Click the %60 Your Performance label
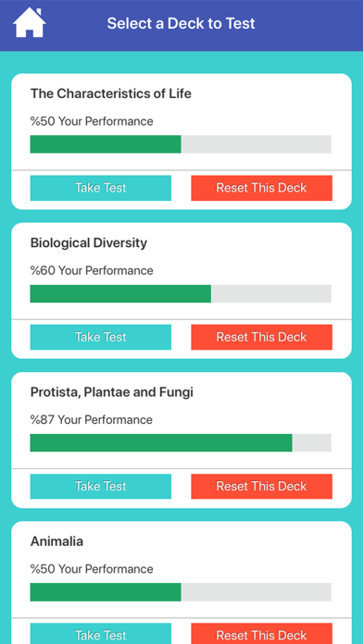 coord(92,271)
